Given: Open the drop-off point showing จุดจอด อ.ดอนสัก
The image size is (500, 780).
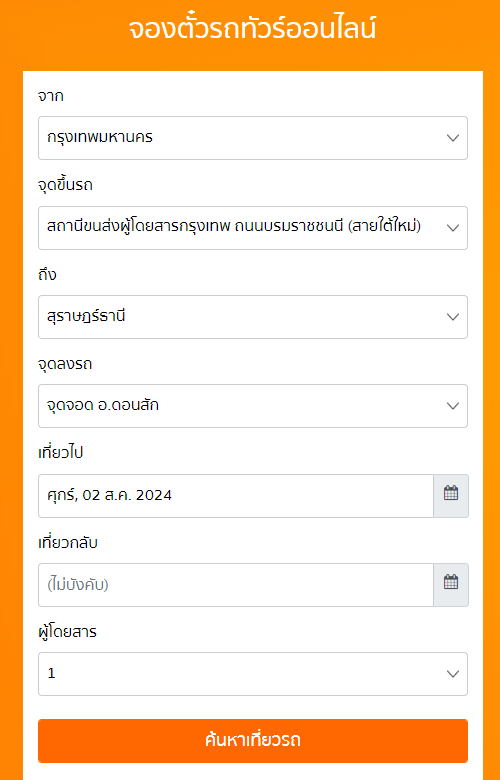Looking at the screenshot, I should coord(253,406).
